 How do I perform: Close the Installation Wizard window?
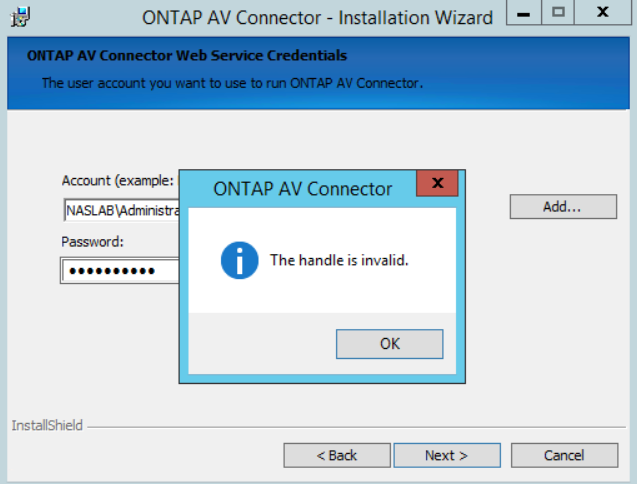(x=603, y=13)
